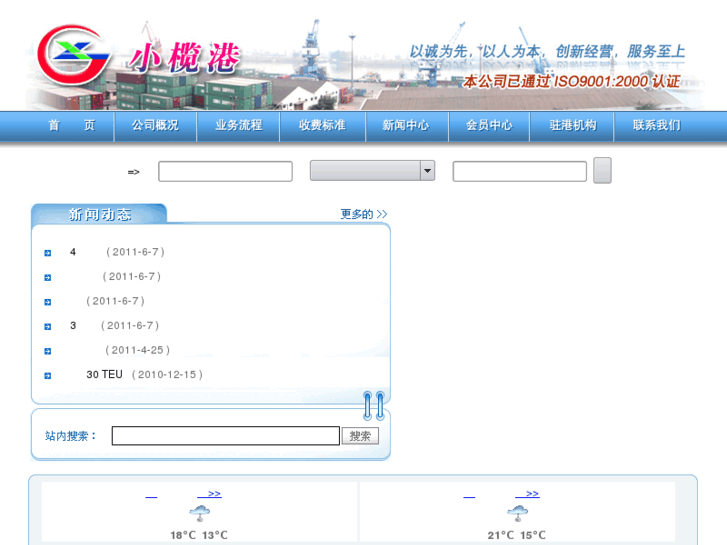Open 驻港机构 navigation item
The image size is (727, 545).
pos(573,125)
